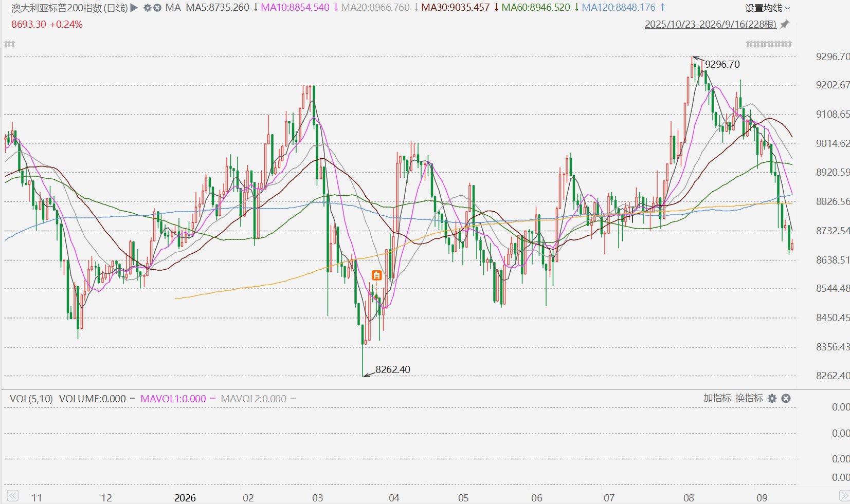The height and width of the screenshot is (504, 850).
Task: Click 换指标 to switch indicator
Action: [x=749, y=398]
